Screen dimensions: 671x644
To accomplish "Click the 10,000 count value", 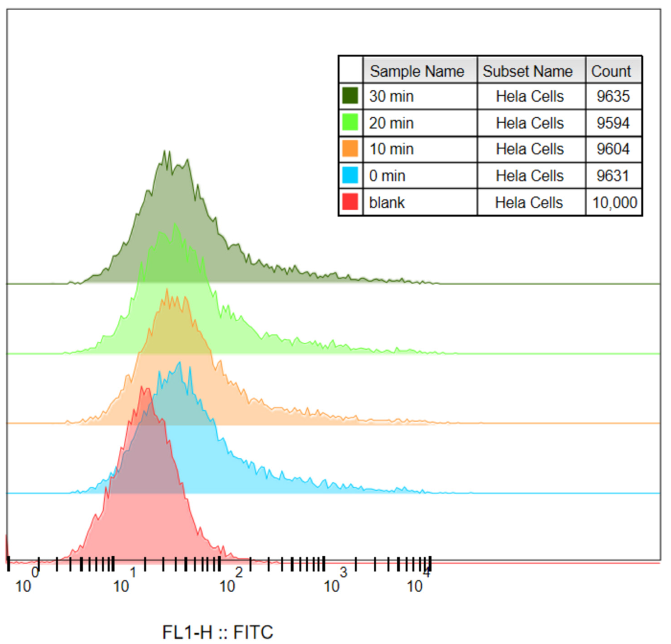I will [615, 203].
